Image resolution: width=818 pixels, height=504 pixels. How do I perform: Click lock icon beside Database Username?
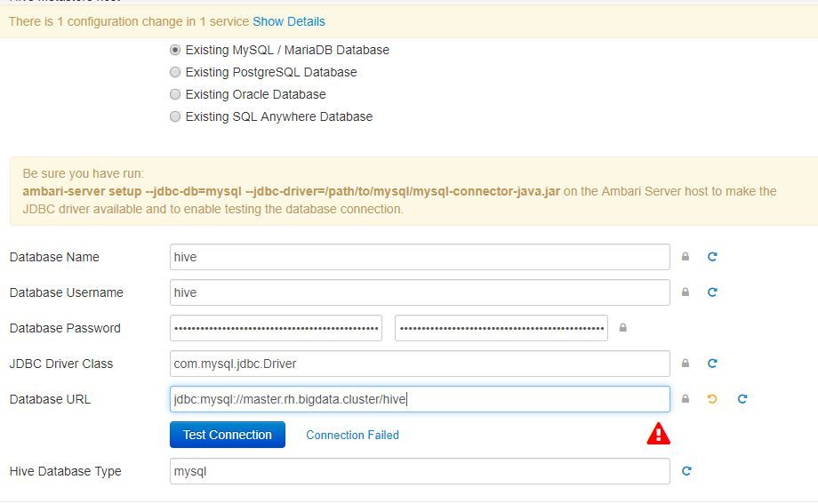[x=686, y=292]
